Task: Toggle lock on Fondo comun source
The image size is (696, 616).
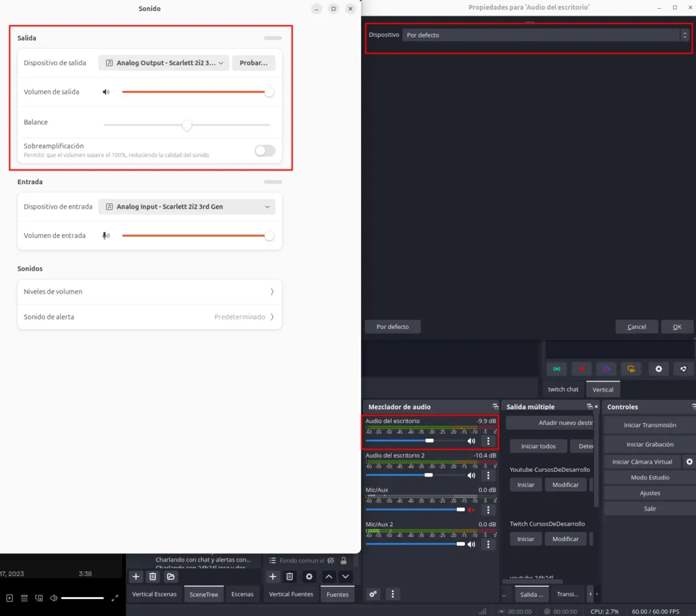Action: tap(343, 561)
